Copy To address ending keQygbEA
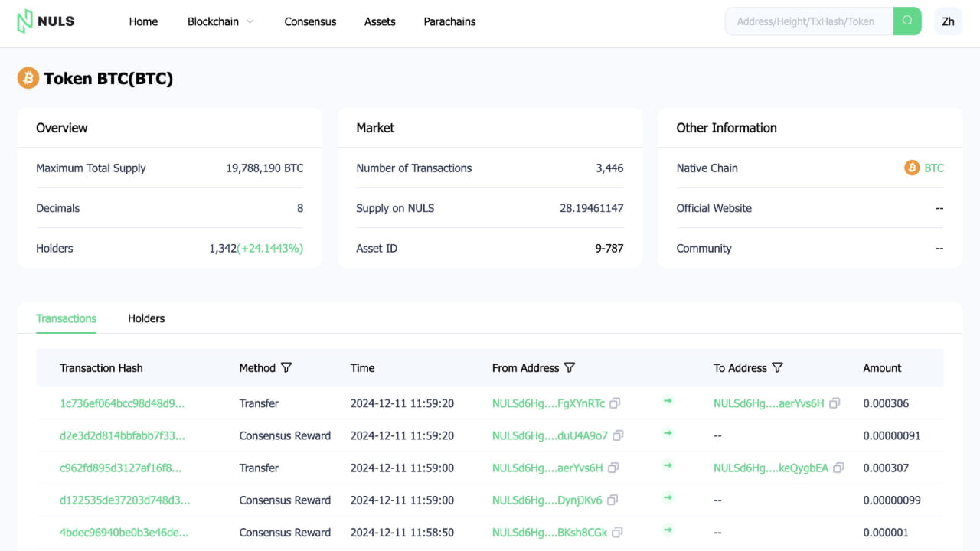The image size is (980, 551). [x=838, y=468]
